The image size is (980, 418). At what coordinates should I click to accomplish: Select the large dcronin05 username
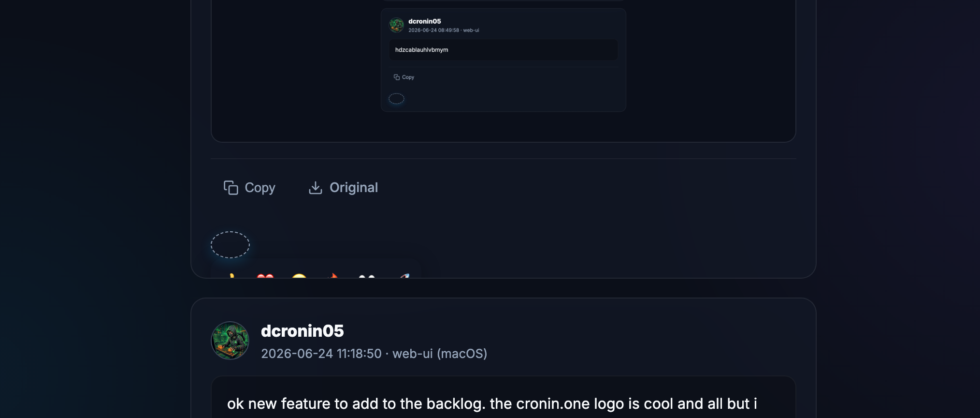(303, 331)
